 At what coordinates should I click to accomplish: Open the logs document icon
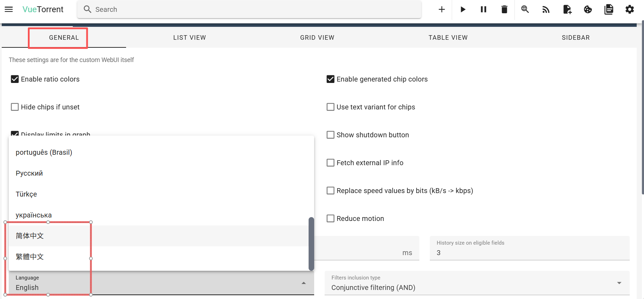609,9
